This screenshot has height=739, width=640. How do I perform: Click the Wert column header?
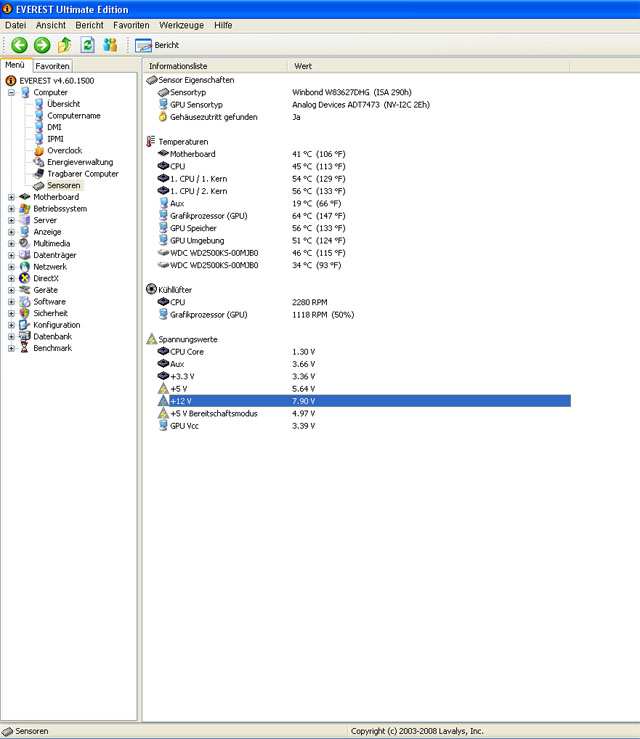pos(429,66)
